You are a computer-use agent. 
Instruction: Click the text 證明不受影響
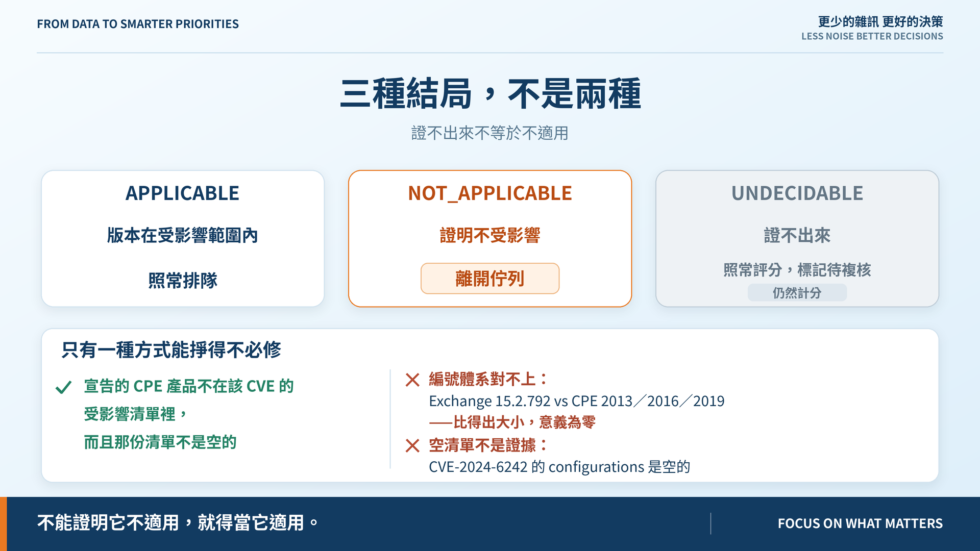[490, 235]
